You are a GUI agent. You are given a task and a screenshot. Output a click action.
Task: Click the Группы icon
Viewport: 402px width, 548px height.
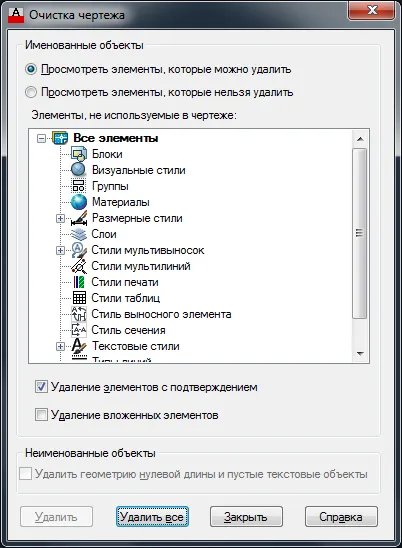pos(79,186)
